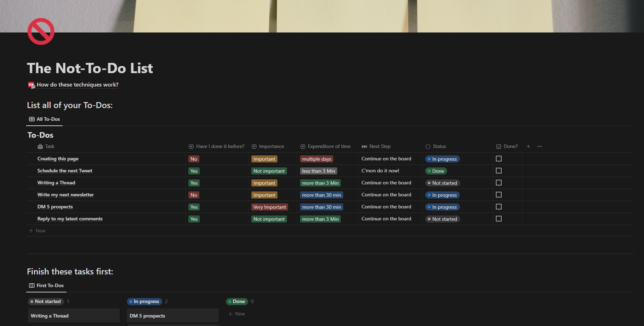Click the red prohibited page icon
Viewport: 644px width, 326px height.
click(x=41, y=31)
